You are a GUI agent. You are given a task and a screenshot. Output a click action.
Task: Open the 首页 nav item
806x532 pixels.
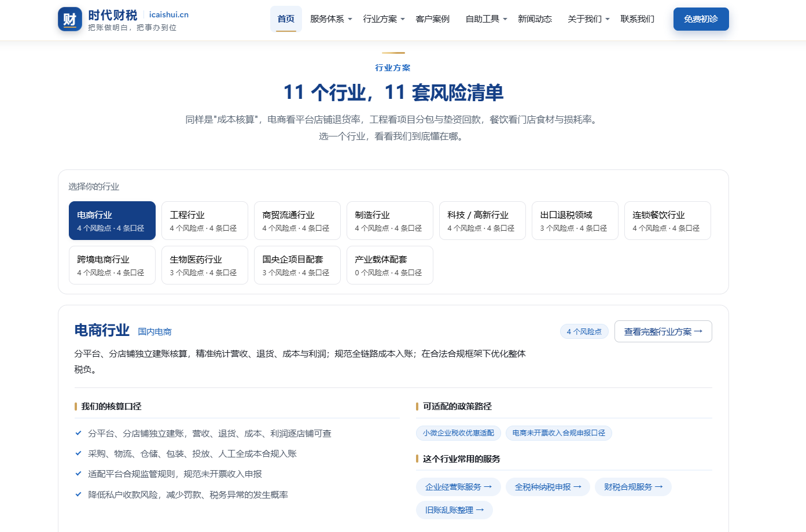click(x=286, y=19)
